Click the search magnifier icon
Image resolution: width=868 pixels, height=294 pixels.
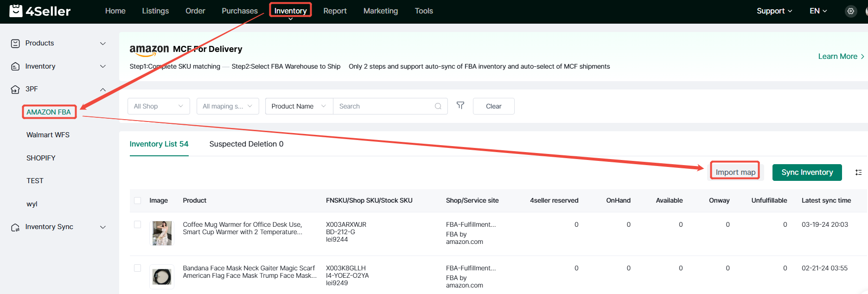[x=438, y=106]
